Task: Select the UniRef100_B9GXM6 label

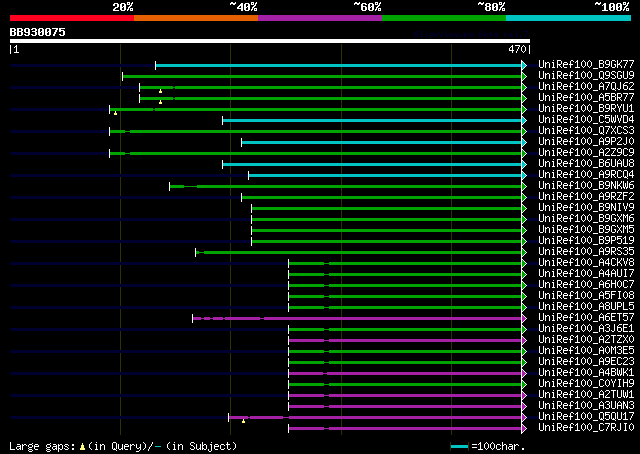Action: 586,218
